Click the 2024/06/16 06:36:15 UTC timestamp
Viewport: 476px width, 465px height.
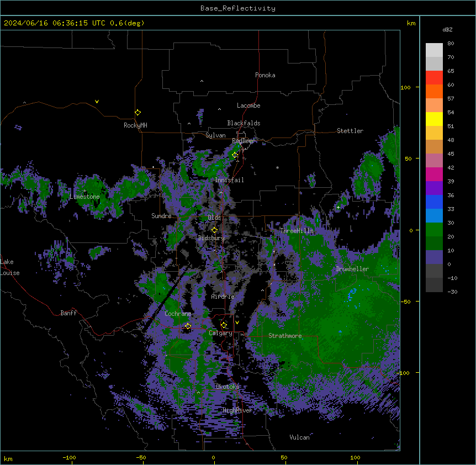(55, 23)
